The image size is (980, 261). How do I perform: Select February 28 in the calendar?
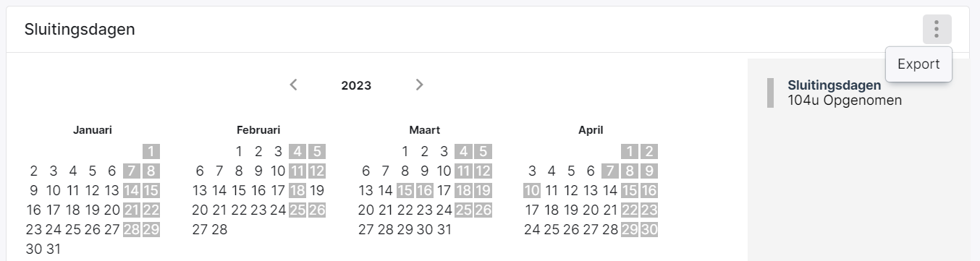219,230
